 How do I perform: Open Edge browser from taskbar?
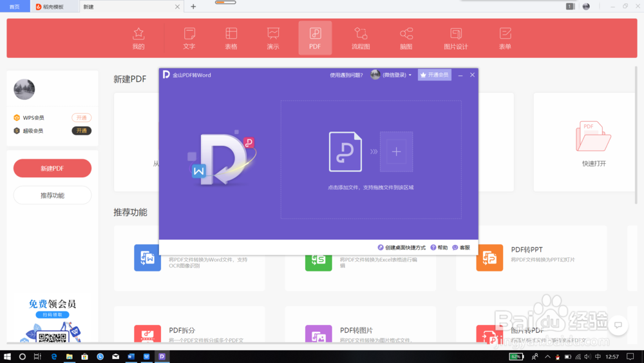click(x=54, y=357)
